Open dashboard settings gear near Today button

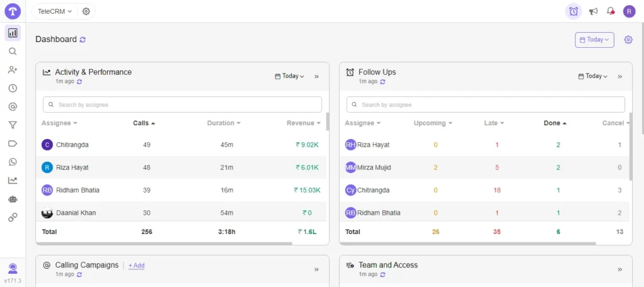click(x=628, y=40)
